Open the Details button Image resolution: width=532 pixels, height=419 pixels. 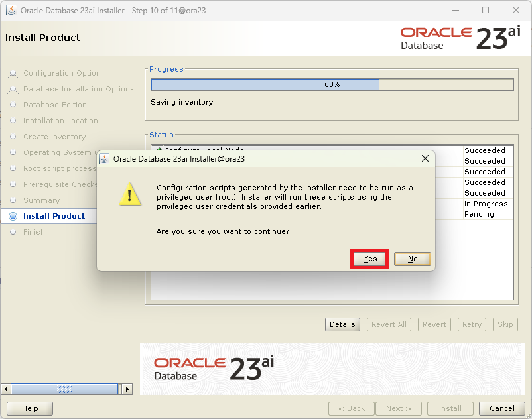tap(342, 324)
